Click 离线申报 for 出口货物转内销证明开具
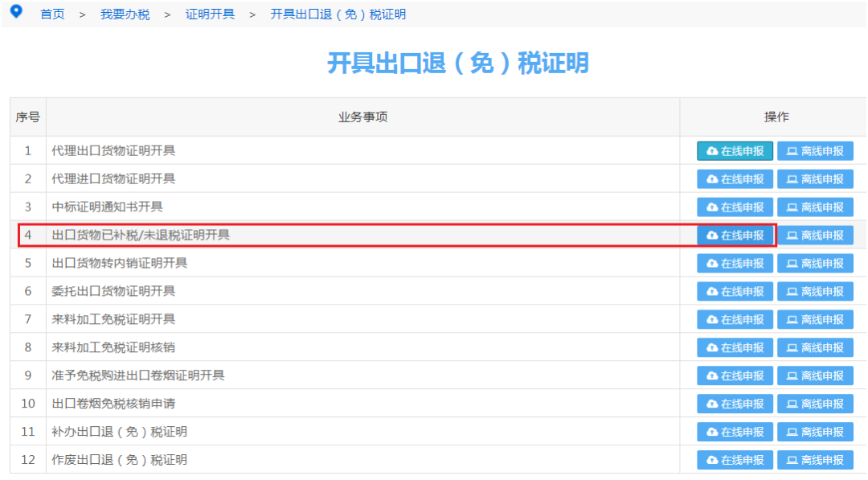 (x=816, y=264)
